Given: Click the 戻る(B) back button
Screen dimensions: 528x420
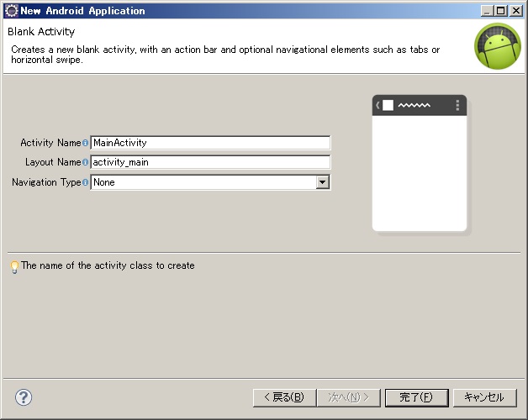Looking at the screenshot, I should tap(284, 398).
